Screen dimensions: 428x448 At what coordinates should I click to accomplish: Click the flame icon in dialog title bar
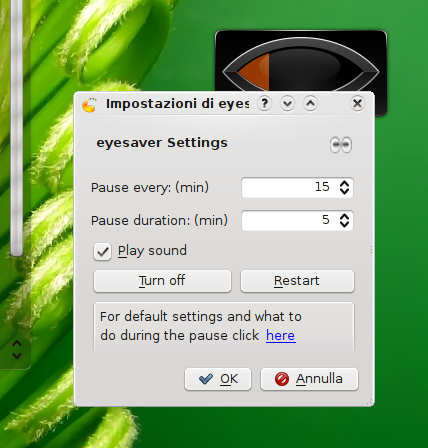tap(89, 105)
